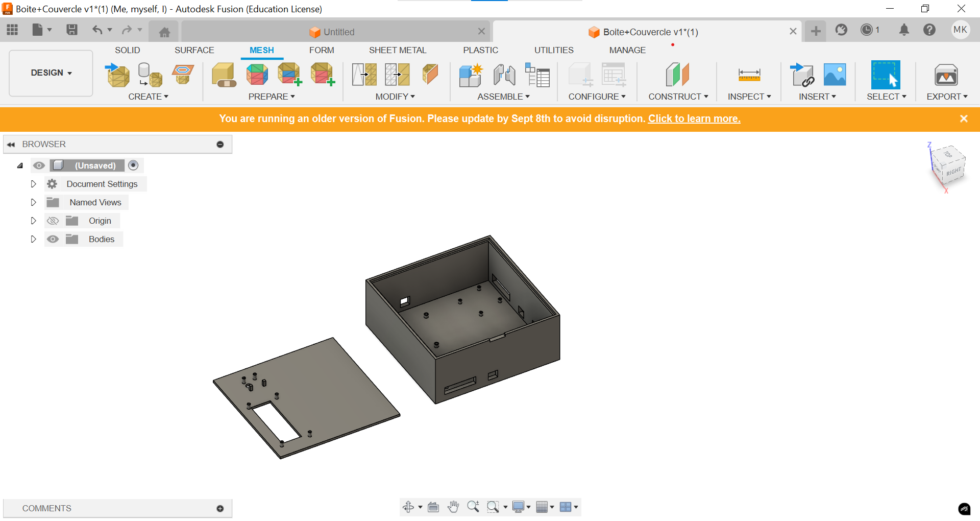Open the CREATE dropdown menu
Viewport: 980px width, 521px height.
tap(148, 97)
